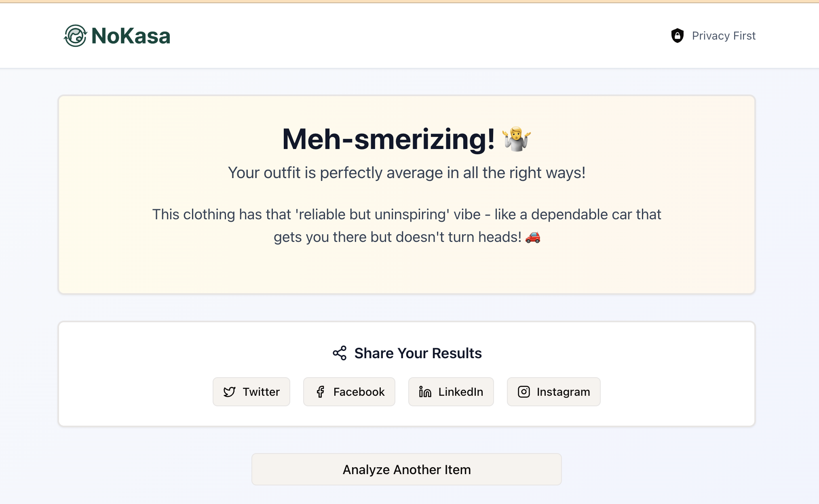Share results via the LinkedIn label
819x504 pixels.
tap(460, 392)
